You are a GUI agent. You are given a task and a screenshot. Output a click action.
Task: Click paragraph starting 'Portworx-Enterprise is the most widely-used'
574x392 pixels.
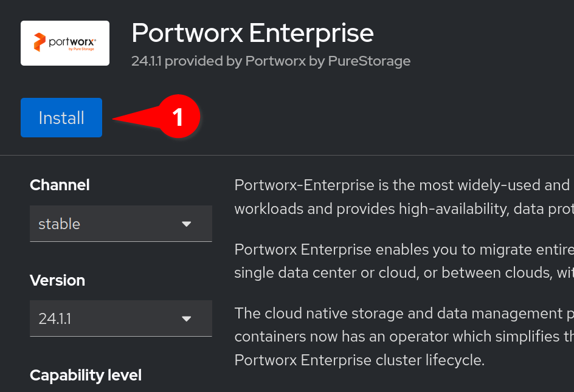[401, 197]
